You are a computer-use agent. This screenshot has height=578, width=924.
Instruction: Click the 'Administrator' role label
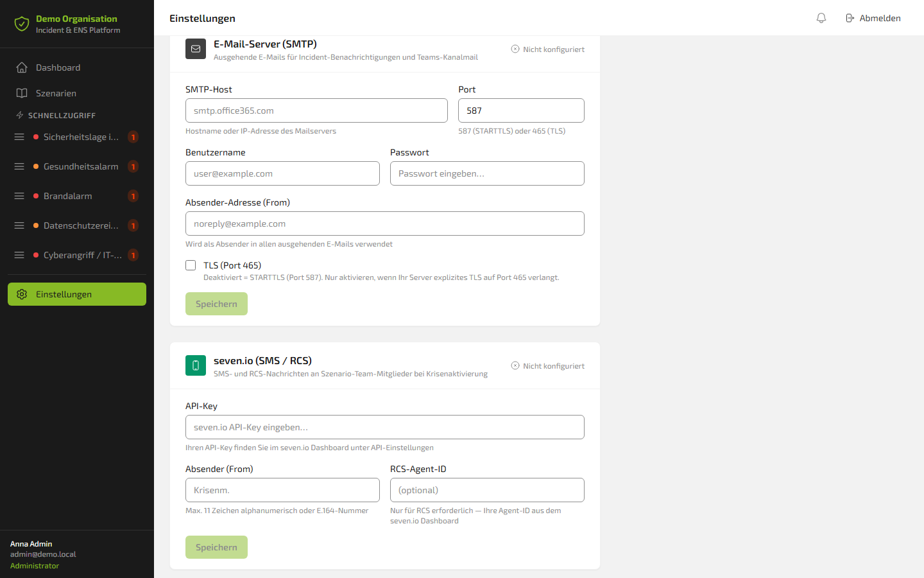[35, 566]
